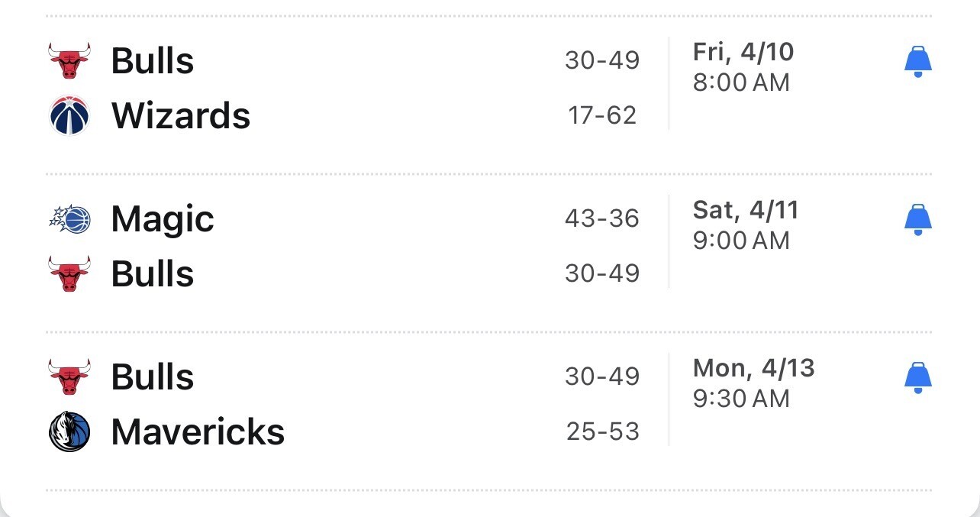Click the Wizards 17-62 record
The height and width of the screenshot is (517, 980).
[x=602, y=115]
